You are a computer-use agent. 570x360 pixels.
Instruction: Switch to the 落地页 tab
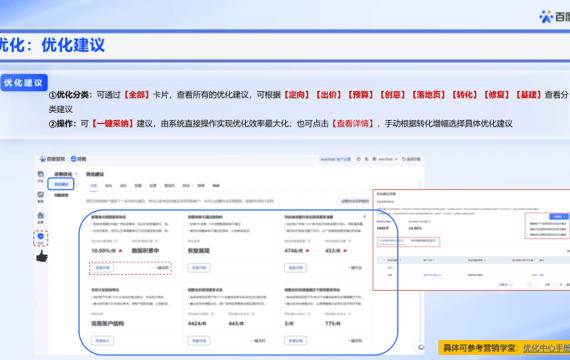click(x=169, y=185)
